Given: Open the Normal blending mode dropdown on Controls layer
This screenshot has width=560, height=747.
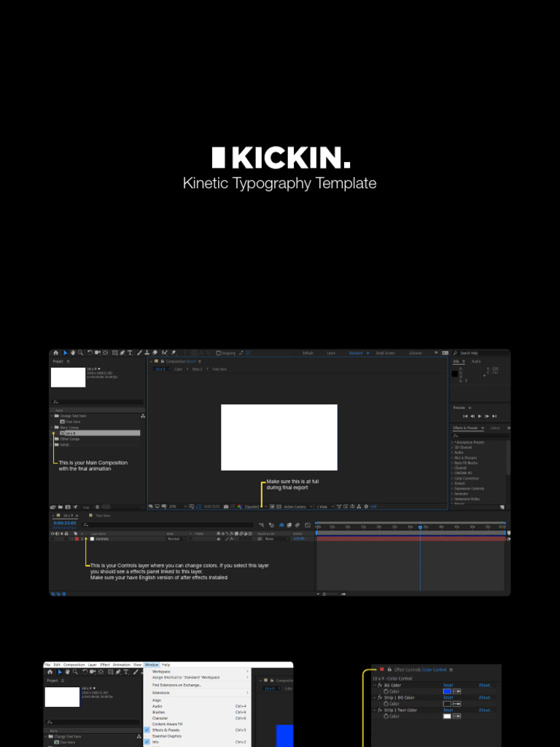Looking at the screenshot, I should 176,539.
